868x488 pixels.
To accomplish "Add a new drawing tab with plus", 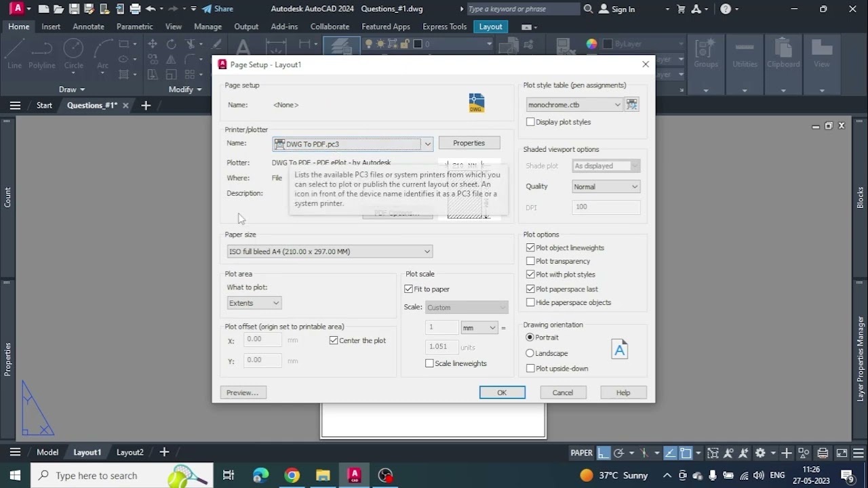I will tap(145, 105).
